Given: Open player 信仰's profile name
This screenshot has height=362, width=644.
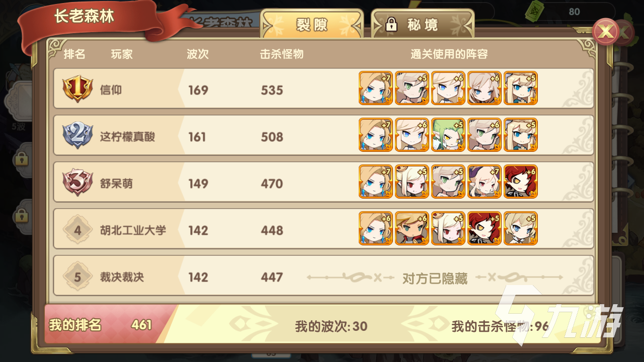Looking at the screenshot, I should point(111,90).
